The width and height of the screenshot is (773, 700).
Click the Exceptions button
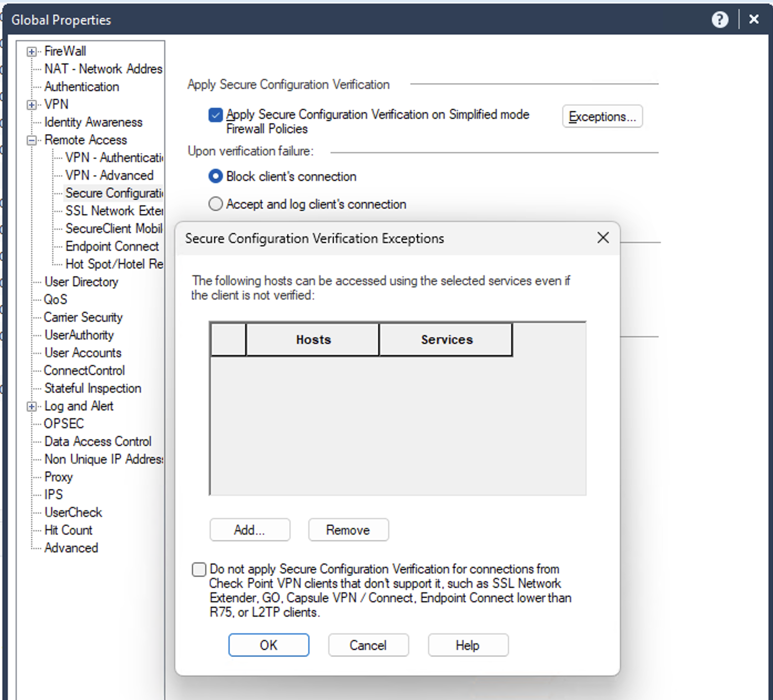coord(602,116)
